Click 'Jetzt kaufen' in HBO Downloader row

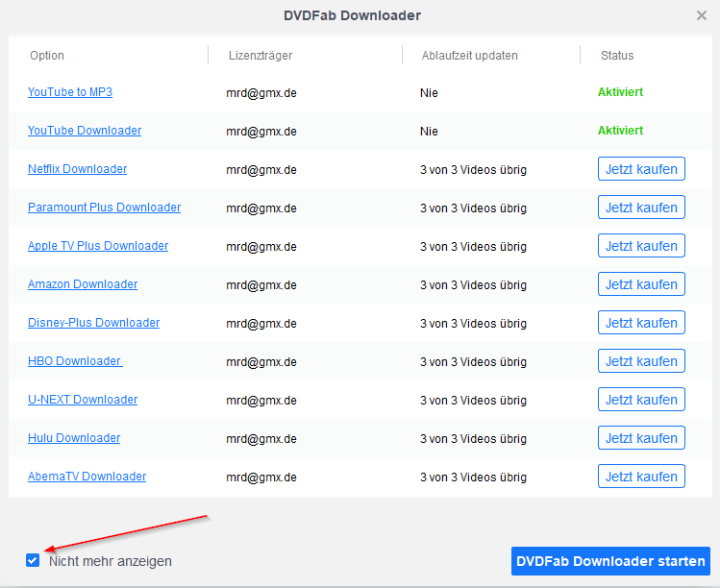click(641, 361)
